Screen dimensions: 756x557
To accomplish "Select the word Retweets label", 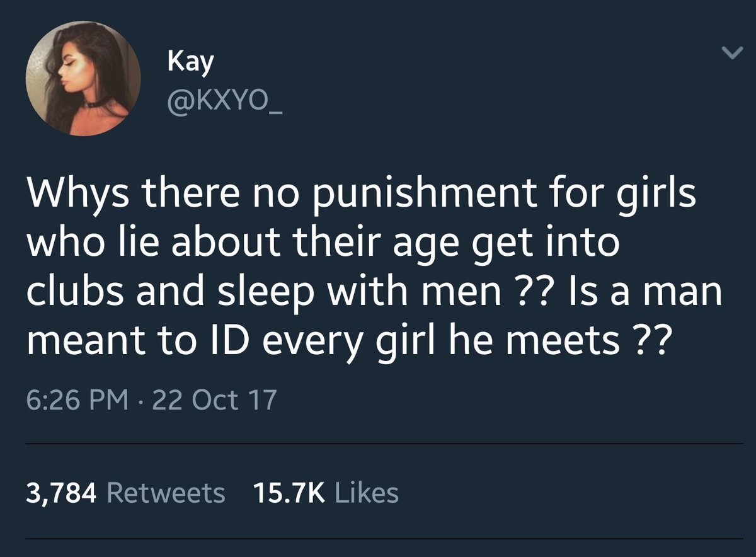I will coord(166,493).
